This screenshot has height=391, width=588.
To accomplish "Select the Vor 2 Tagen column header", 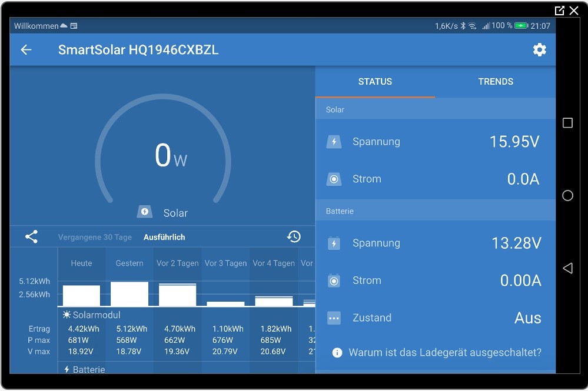I will [177, 263].
